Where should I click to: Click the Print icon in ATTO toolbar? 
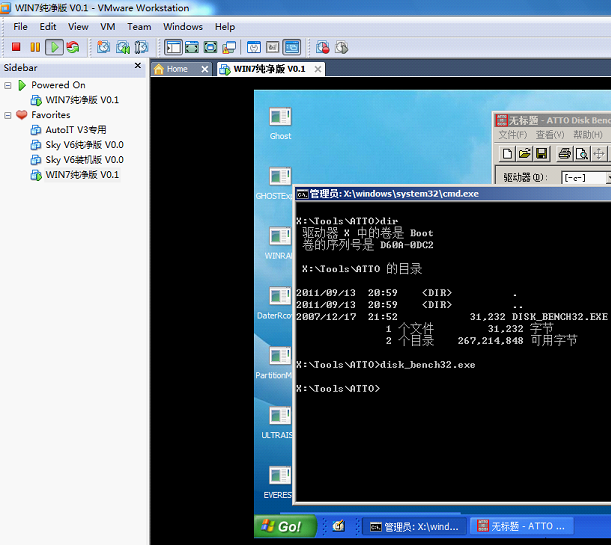pos(564,154)
